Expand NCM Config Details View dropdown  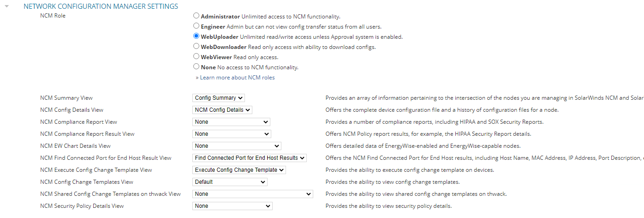[x=222, y=110]
